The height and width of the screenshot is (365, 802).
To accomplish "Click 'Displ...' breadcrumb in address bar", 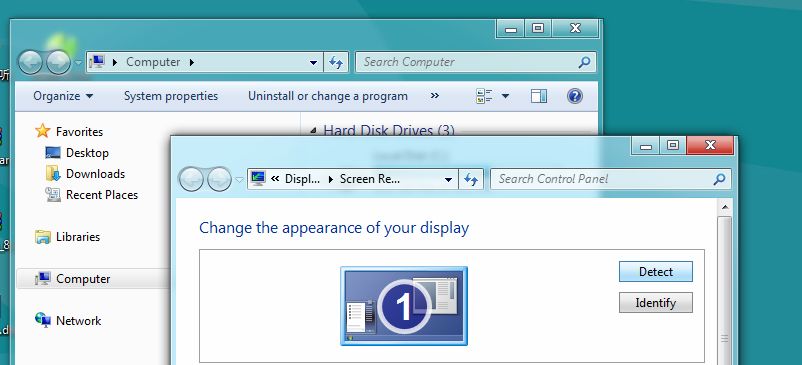I will 302,179.
